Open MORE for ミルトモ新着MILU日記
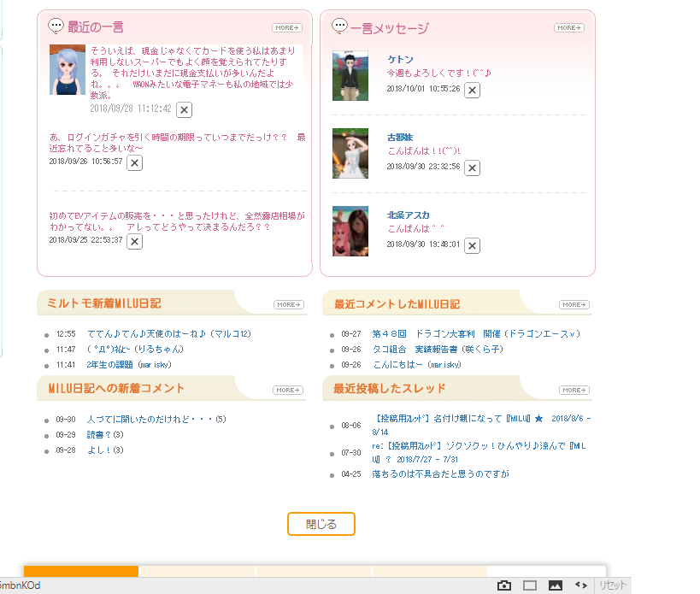The image size is (700, 594). coord(288,305)
